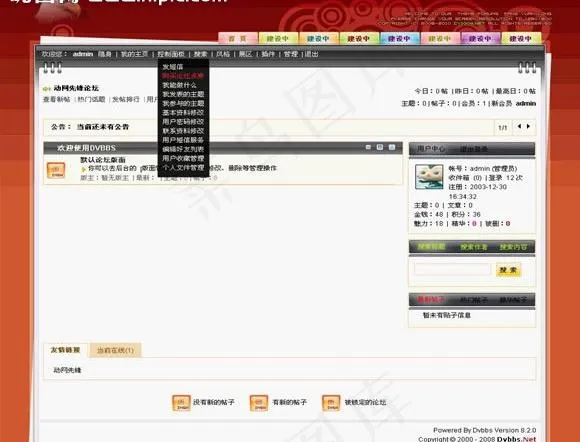580x442 pixels.
Task: Open 管理 in the nav bar
Action: point(291,54)
